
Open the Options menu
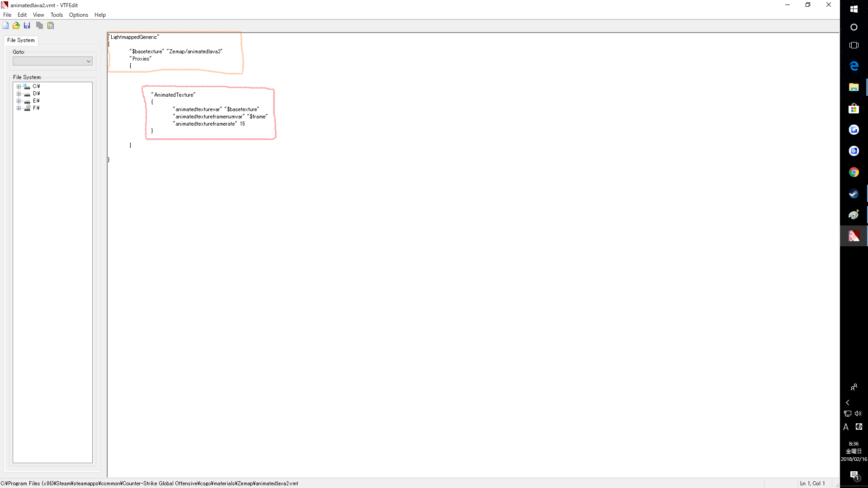79,15
